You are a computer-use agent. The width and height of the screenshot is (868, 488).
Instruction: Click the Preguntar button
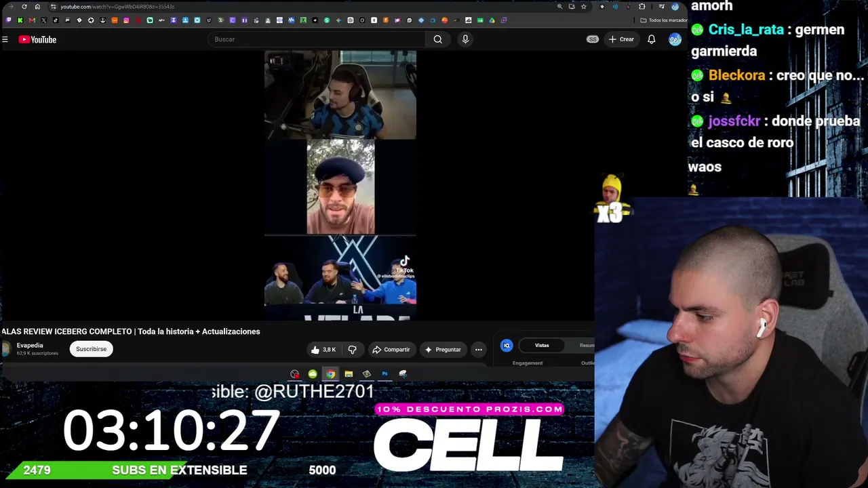(x=443, y=350)
